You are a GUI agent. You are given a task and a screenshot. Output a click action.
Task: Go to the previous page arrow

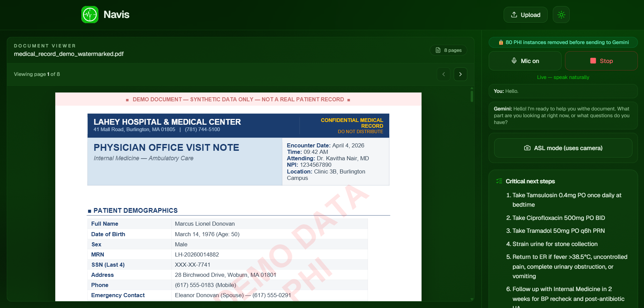point(444,74)
